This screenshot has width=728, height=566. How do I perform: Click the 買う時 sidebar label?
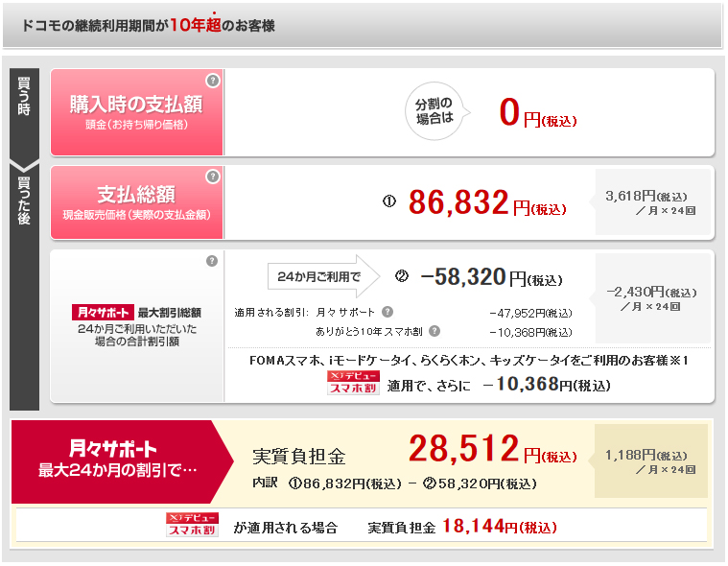pos(24,97)
